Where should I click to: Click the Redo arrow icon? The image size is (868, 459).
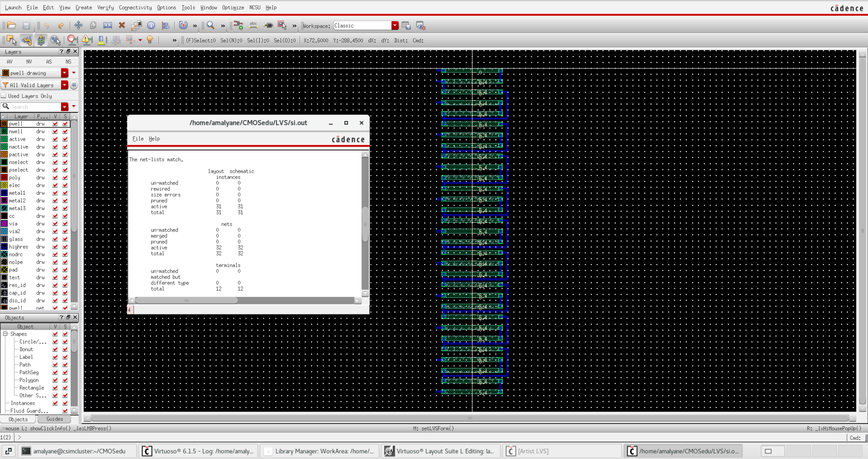click(61, 25)
